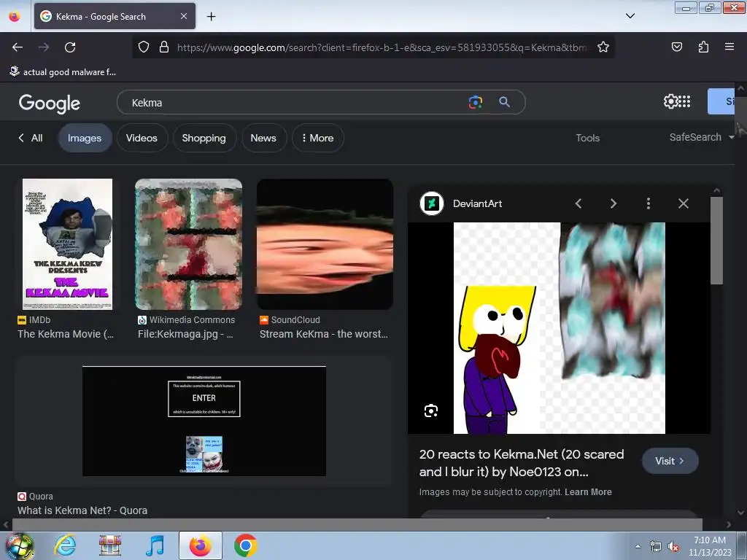This screenshot has height=560, width=747.
Task: Submit search with the magnifier icon
Action: coord(504,102)
